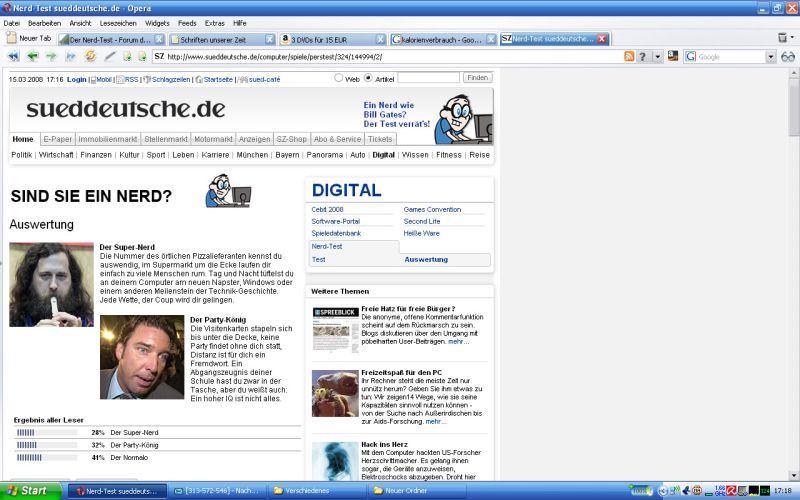Open the Schlagzeilen link
The image size is (800, 500).
[x=171, y=79]
